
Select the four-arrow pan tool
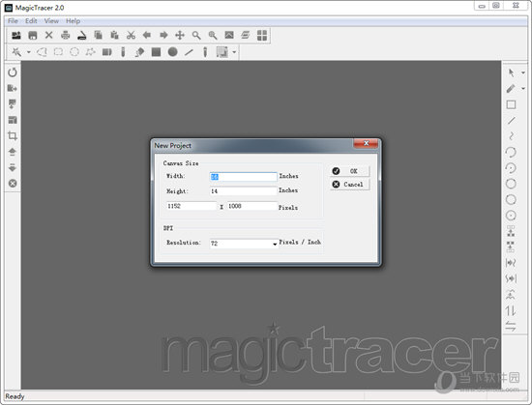point(180,35)
